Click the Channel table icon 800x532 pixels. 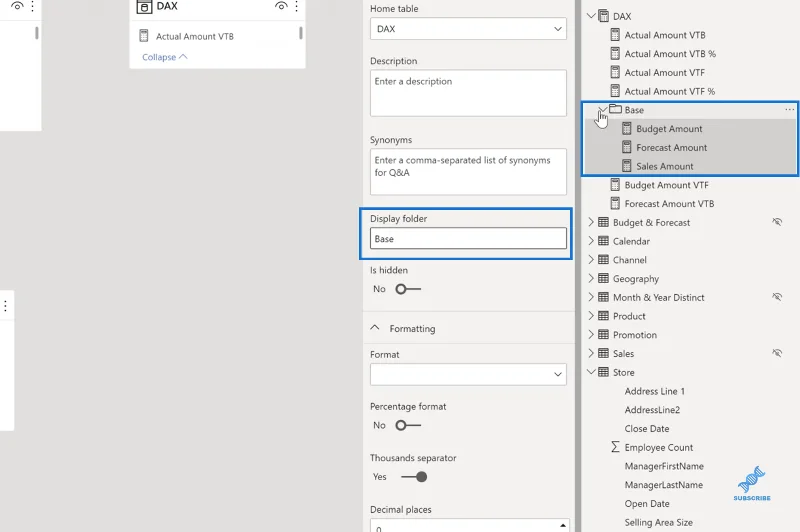(x=603, y=260)
